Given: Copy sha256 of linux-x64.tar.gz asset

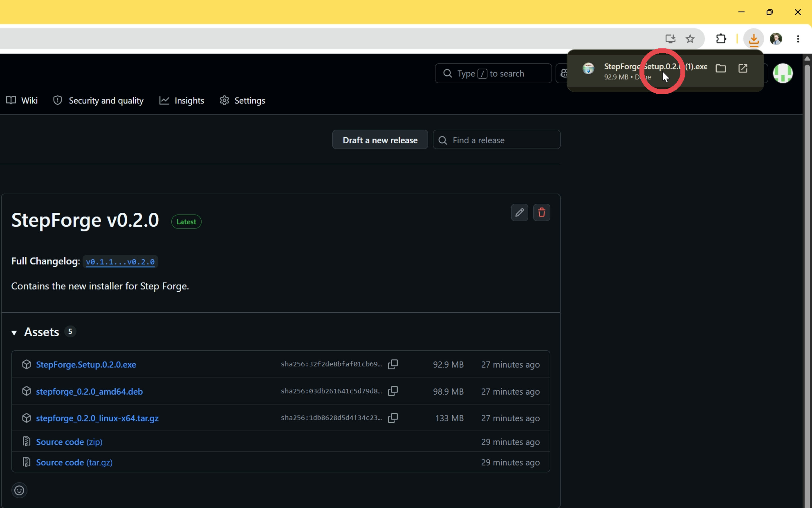Looking at the screenshot, I should click(x=392, y=418).
